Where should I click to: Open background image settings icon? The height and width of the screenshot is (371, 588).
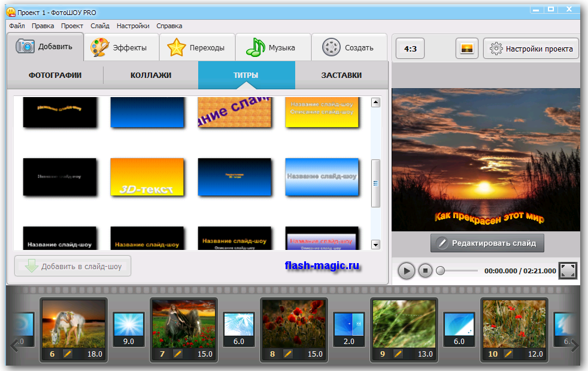pyautogui.click(x=466, y=49)
